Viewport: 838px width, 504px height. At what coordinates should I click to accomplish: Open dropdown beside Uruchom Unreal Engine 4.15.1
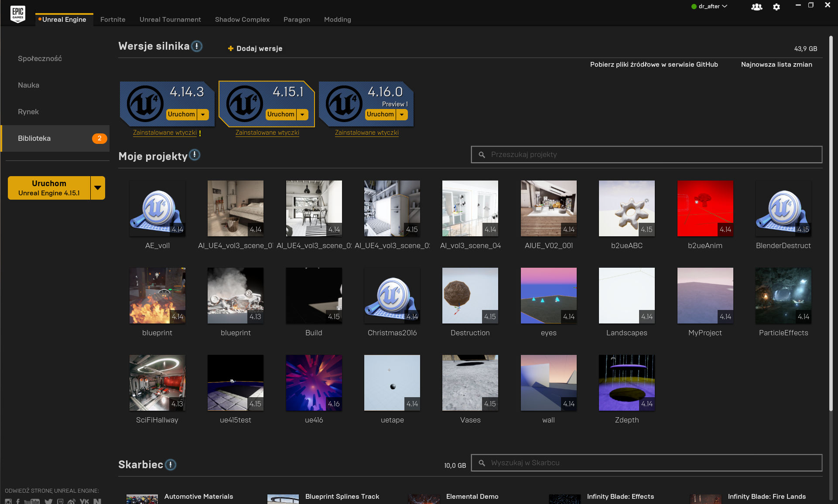pyautogui.click(x=98, y=188)
